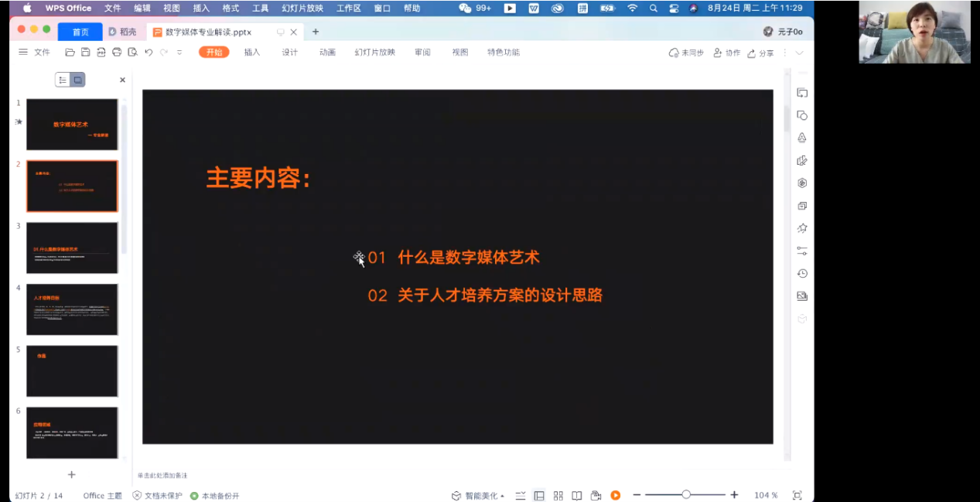The width and height of the screenshot is (980, 502).
Task: Start slideshow with orange play icon
Action: point(615,495)
